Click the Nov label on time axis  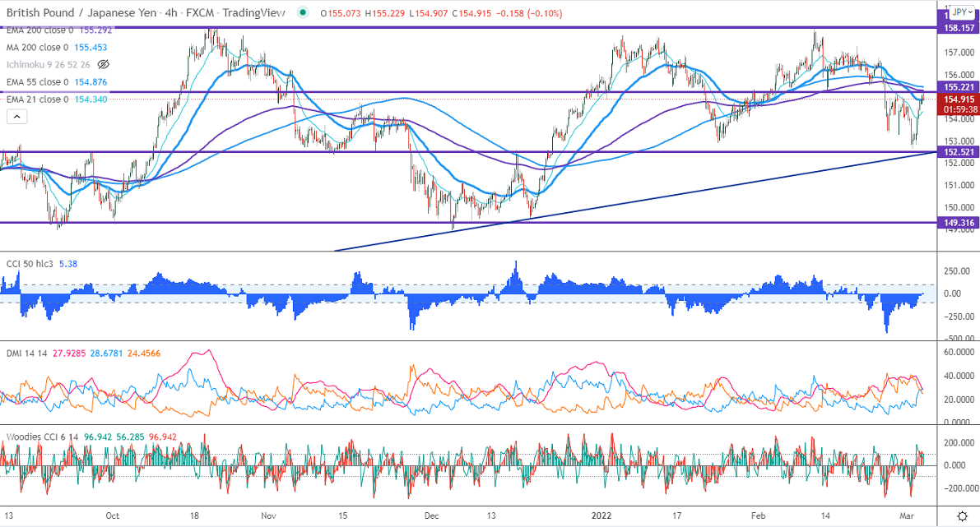coord(268,515)
